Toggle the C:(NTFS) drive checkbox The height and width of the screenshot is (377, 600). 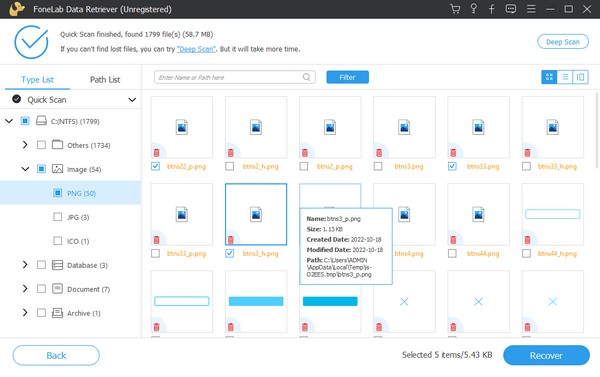point(25,121)
